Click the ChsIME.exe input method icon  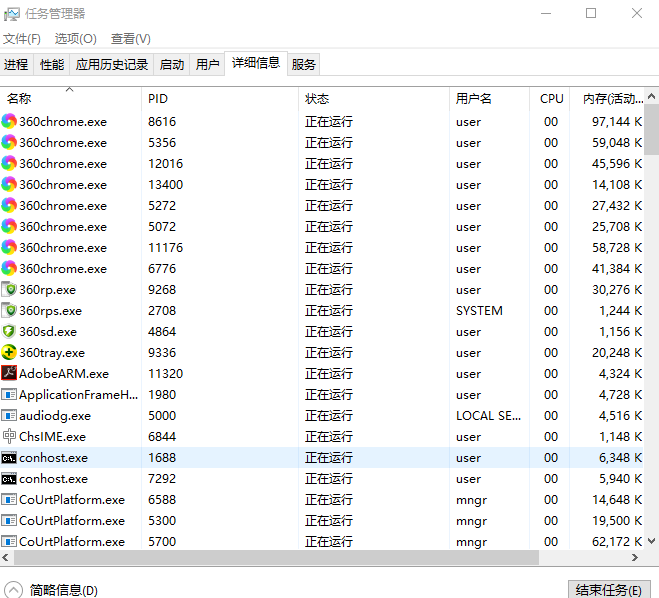click(x=9, y=436)
